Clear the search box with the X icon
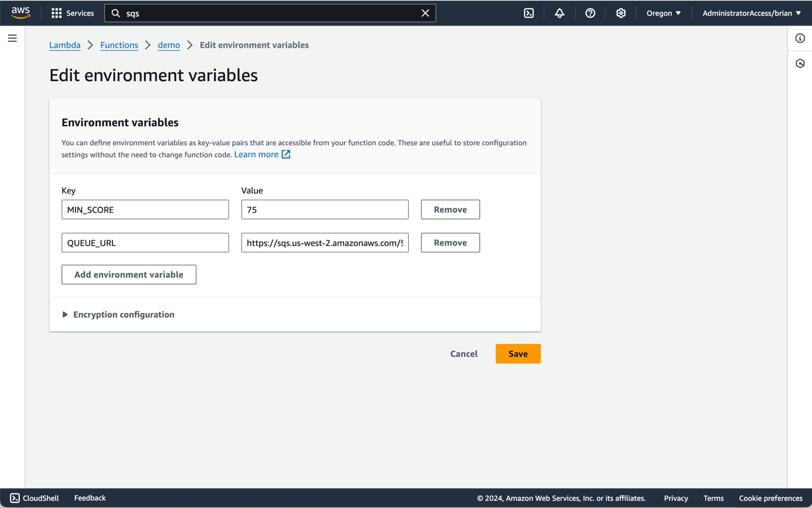This screenshot has height=508, width=812. (425, 12)
